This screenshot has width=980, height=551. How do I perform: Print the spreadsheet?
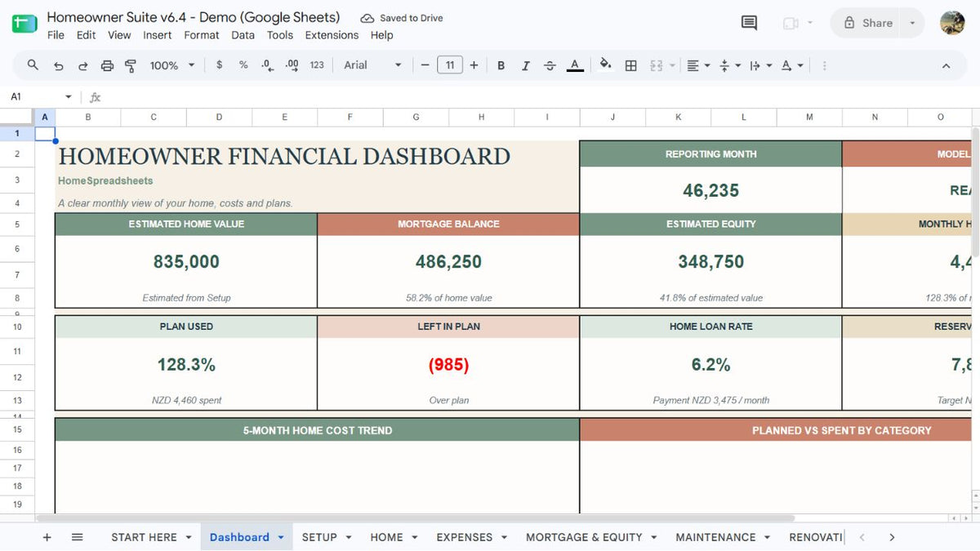click(x=107, y=65)
